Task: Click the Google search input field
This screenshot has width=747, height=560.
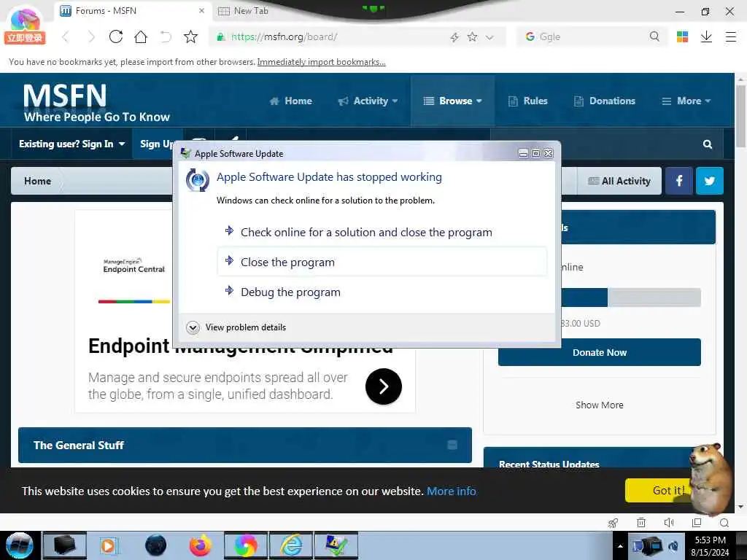Action: (x=592, y=36)
